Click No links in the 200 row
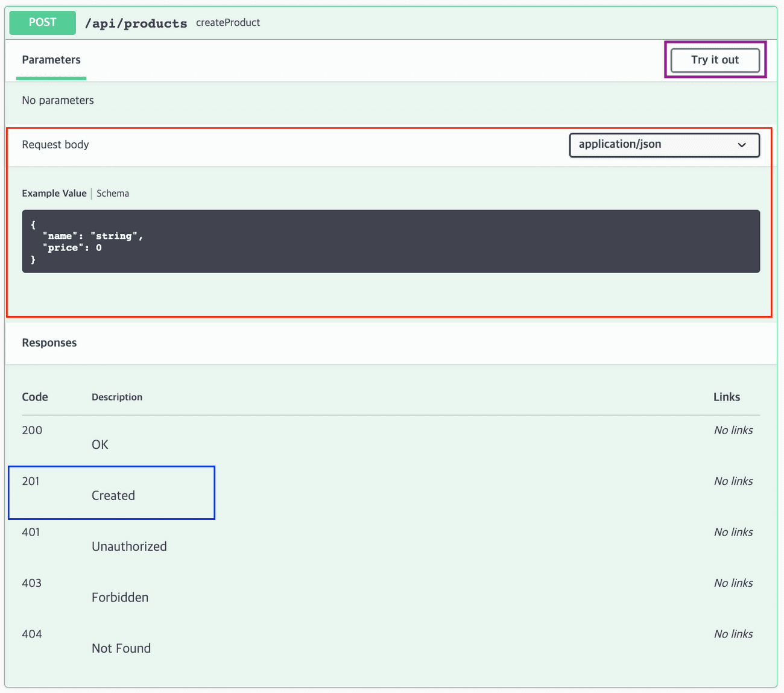Viewport: 784px width, 693px height. click(733, 430)
